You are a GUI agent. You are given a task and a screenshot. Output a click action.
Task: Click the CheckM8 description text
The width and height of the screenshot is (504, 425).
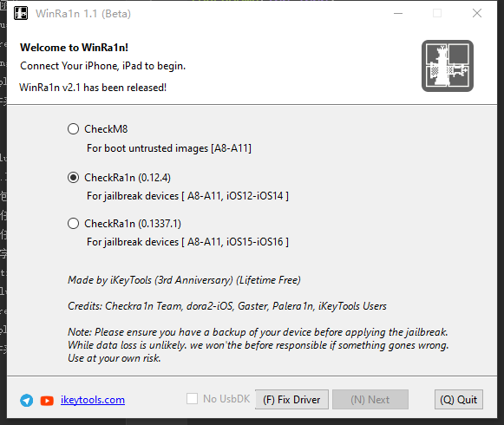tap(169, 148)
